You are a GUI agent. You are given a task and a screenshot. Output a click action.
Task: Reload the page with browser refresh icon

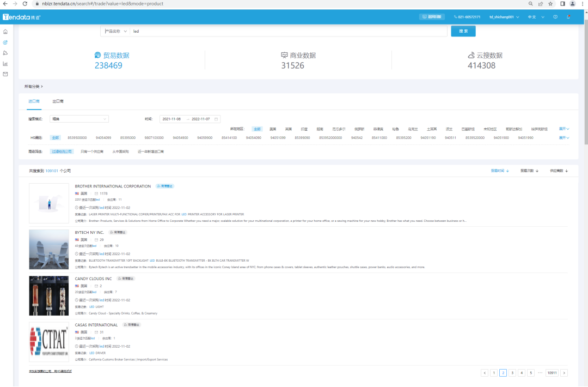(x=24, y=4)
